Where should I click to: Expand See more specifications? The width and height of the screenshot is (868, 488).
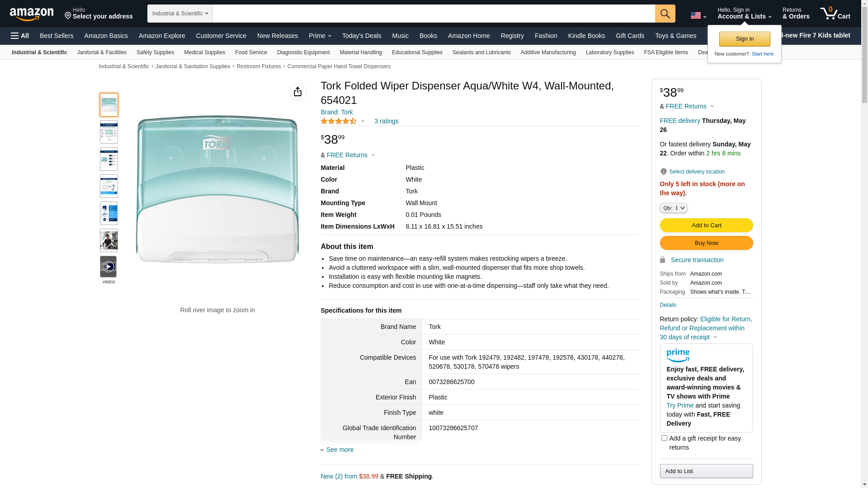coord(340,450)
